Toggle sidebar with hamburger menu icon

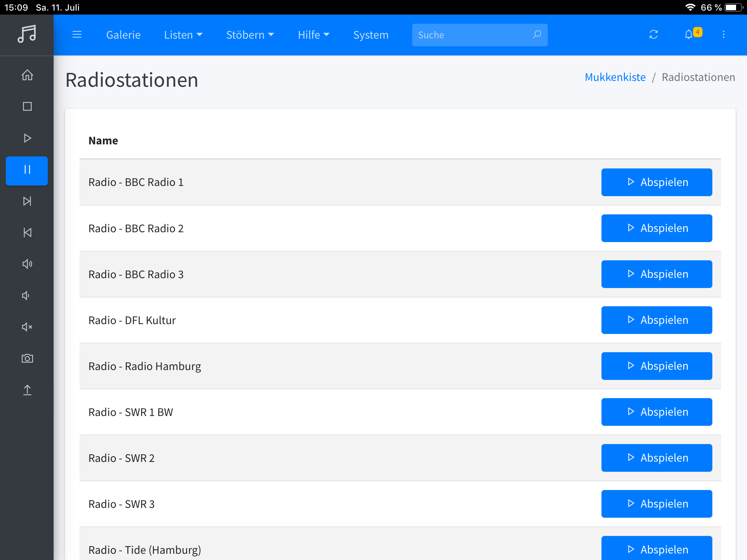pos(77,35)
